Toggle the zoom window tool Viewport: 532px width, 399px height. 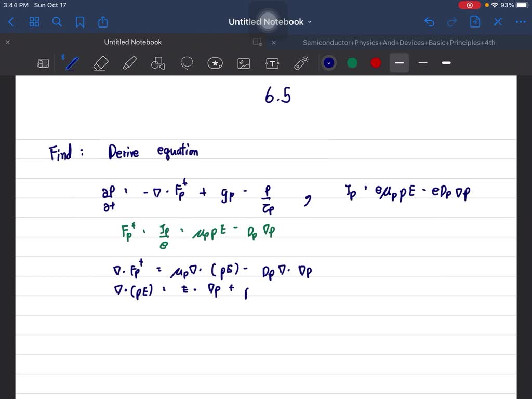[43, 63]
